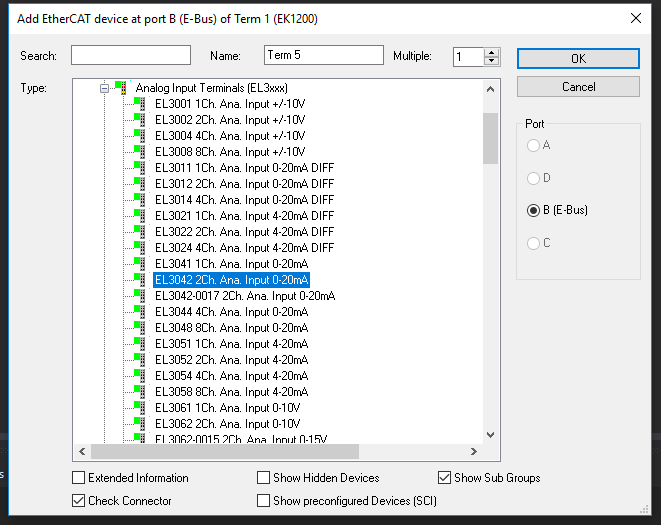This screenshot has width=661, height=525.
Task: Select highlighted EL3042 2Ch. Ana. Input 0-20mA
Action: (x=231, y=280)
